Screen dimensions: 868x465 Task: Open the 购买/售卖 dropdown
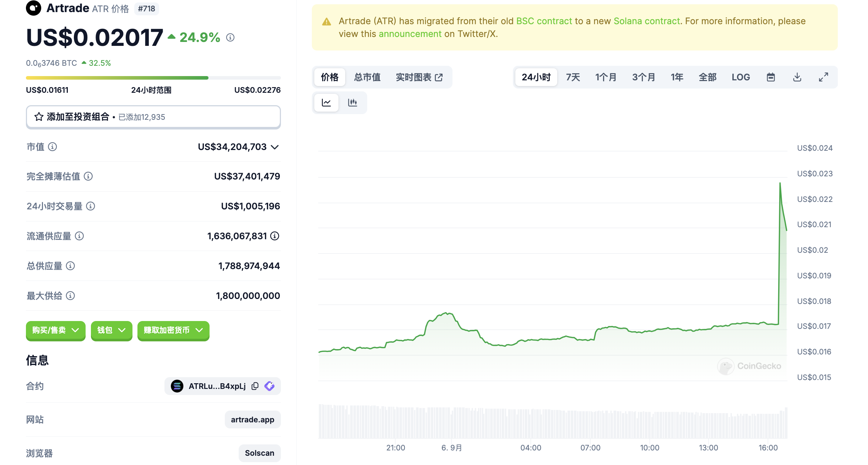pyautogui.click(x=55, y=330)
